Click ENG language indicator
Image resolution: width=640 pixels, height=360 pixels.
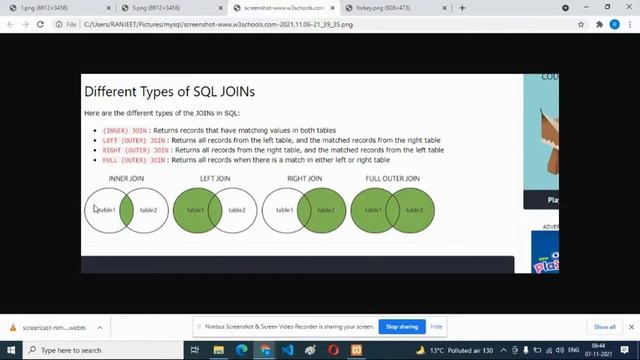coord(573,350)
